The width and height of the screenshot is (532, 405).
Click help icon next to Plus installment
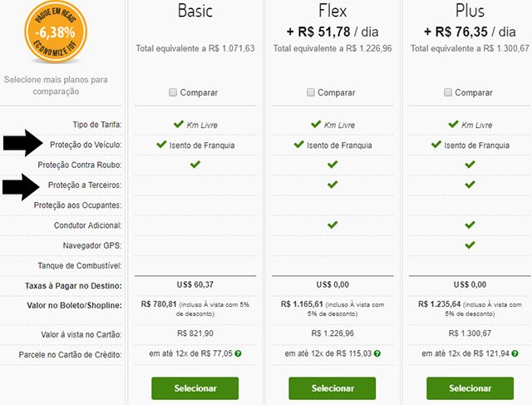515,353
